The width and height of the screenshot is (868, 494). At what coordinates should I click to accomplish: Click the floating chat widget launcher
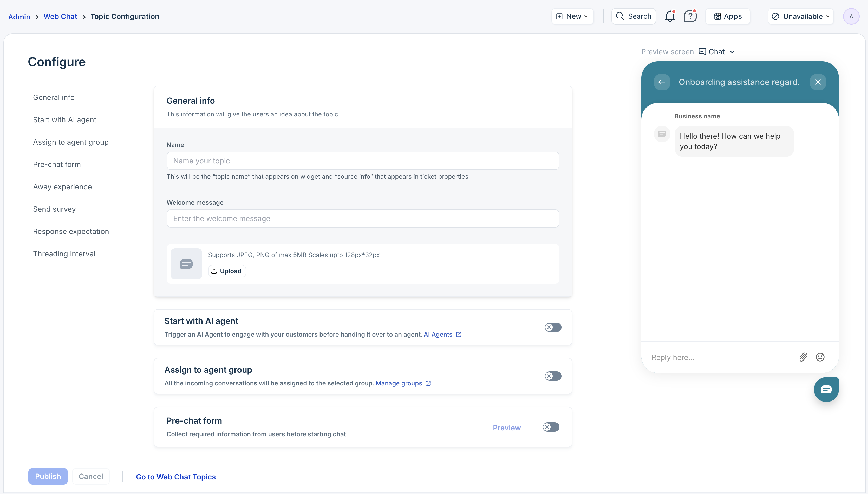click(x=826, y=389)
